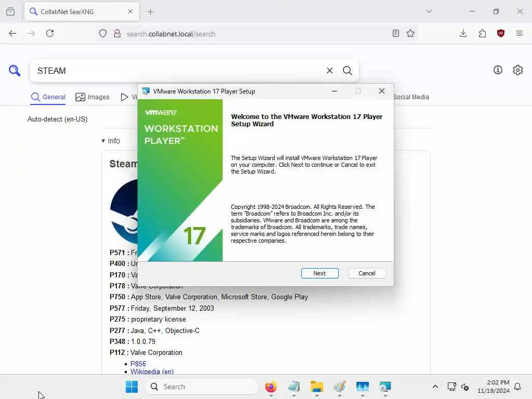Screen dimensions: 532x399
Task: Collapse the Info section
Action: pos(111,141)
